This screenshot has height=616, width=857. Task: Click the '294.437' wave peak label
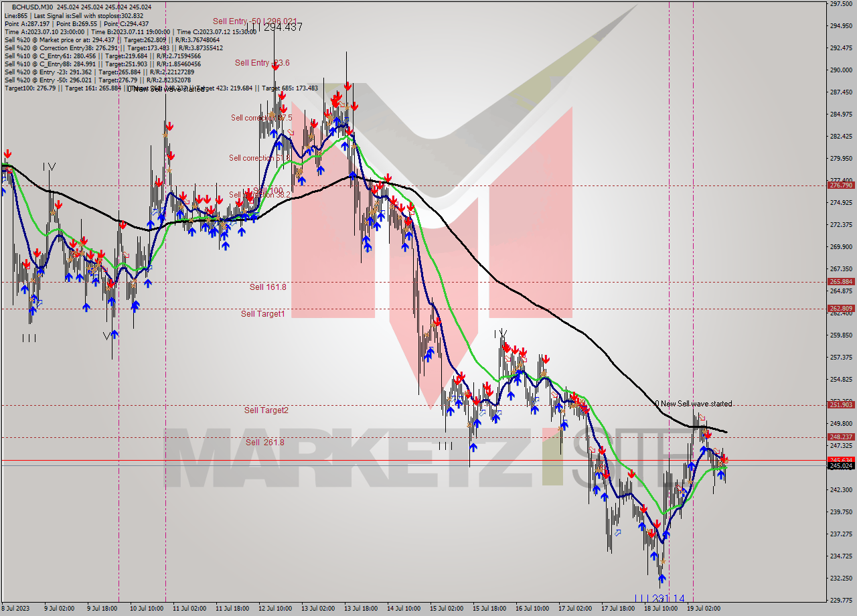(x=283, y=27)
